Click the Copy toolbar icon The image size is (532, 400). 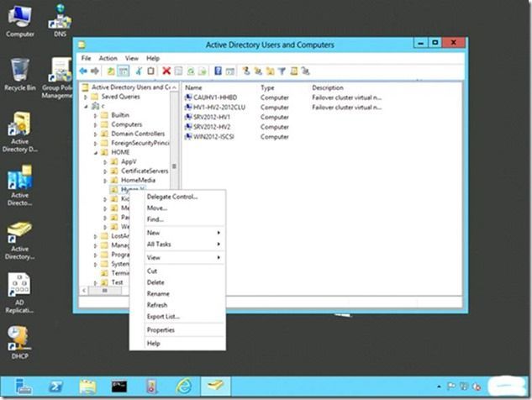coord(150,71)
